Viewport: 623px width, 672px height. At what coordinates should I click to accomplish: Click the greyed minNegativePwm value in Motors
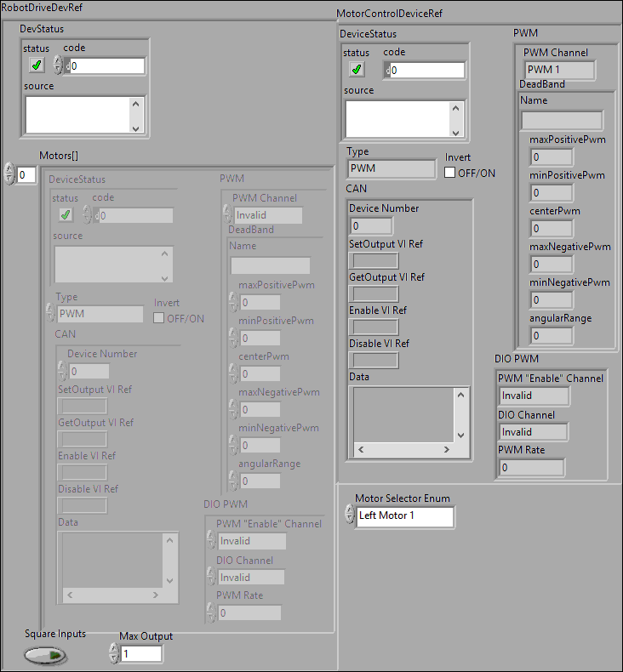(x=260, y=446)
